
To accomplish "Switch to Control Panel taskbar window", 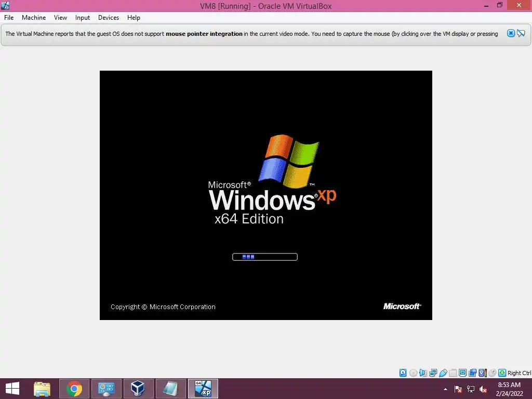I will point(106,389).
